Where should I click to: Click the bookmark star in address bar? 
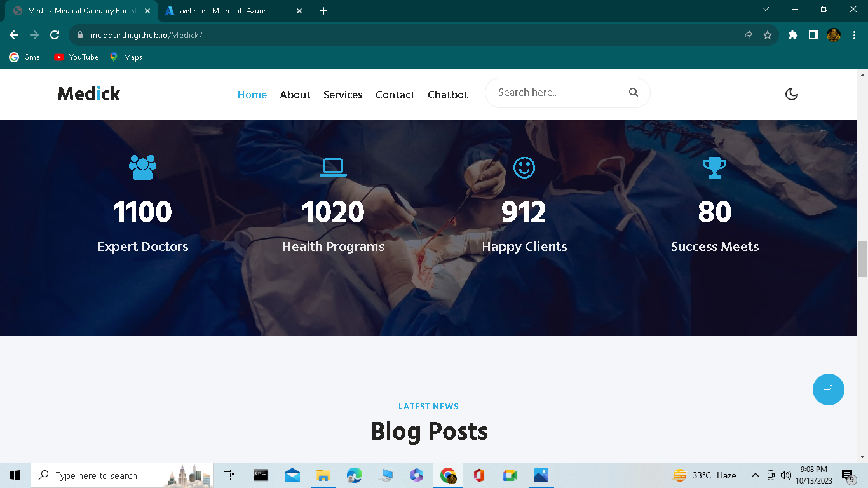(x=768, y=35)
